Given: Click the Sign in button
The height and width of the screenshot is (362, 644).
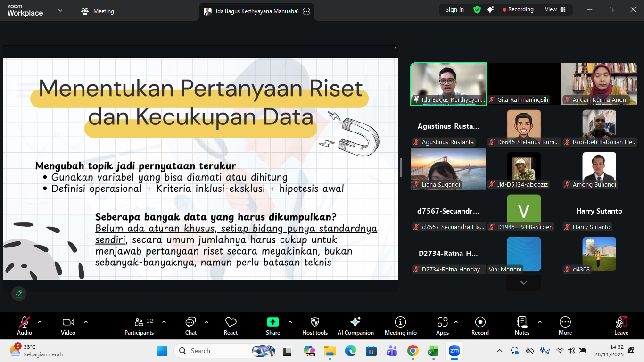Looking at the screenshot, I should [x=454, y=10].
